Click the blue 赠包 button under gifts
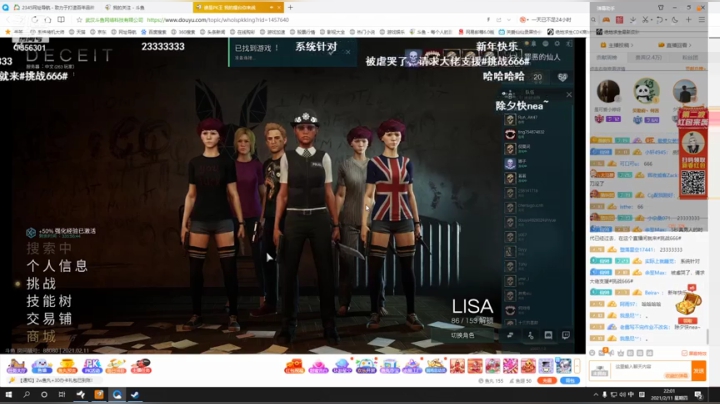Image resolution: width=720 pixels, height=404 pixels. (x=569, y=381)
